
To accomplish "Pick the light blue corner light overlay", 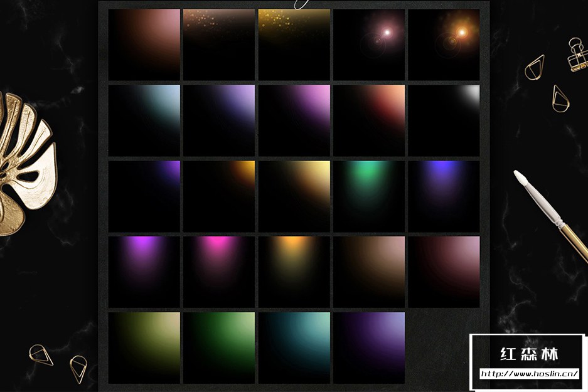I will point(144,120).
